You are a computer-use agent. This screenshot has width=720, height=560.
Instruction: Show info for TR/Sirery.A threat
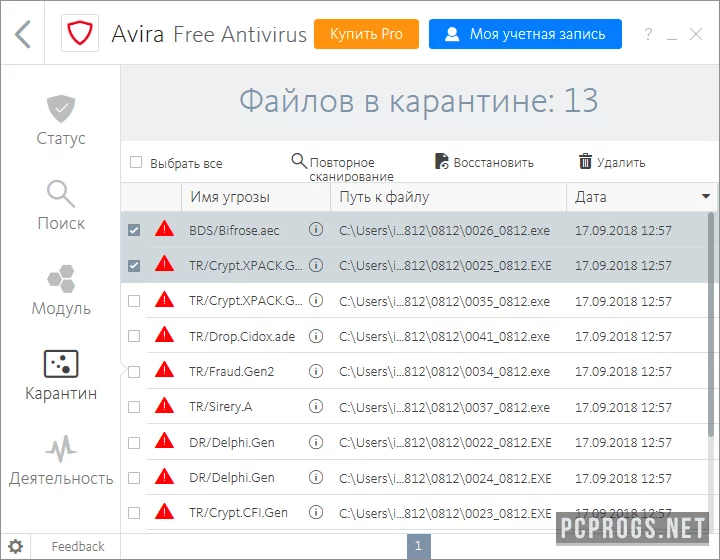(x=316, y=406)
